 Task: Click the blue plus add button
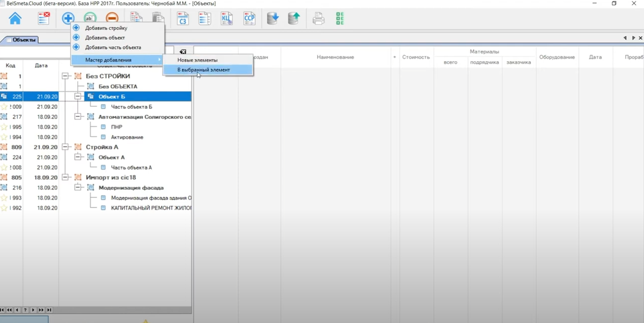pyautogui.click(x=68, y=19)
